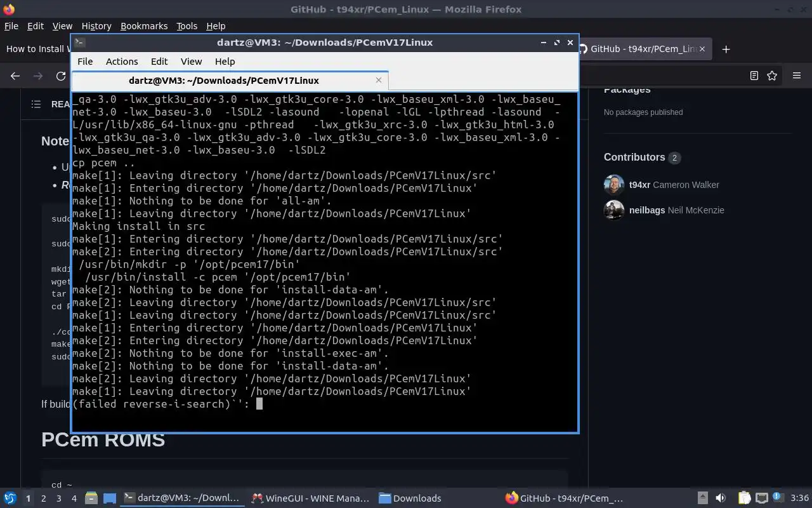The width and height of the screenshot is (812, 508).
Task: Open the README table of contents icon
Action: click(36, 104)
